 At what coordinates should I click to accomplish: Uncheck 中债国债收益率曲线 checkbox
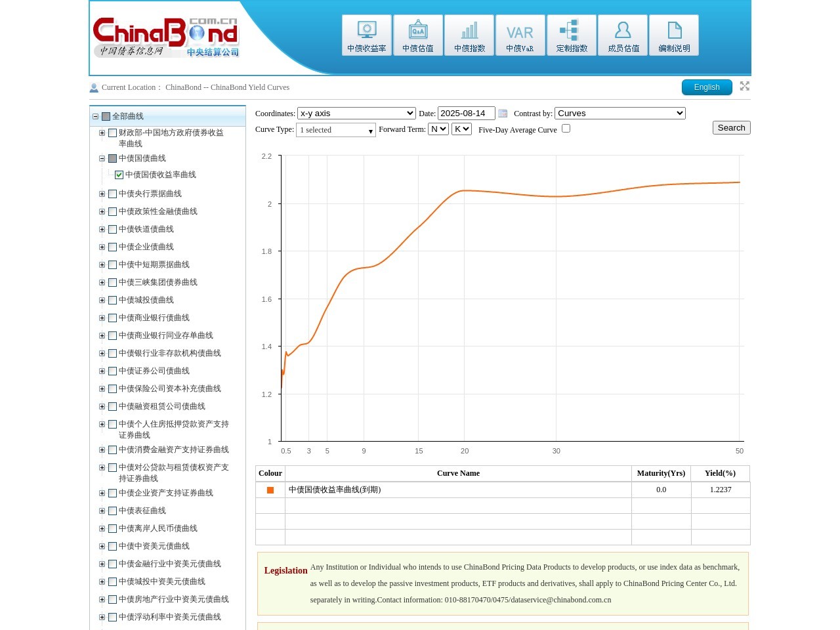119,175
